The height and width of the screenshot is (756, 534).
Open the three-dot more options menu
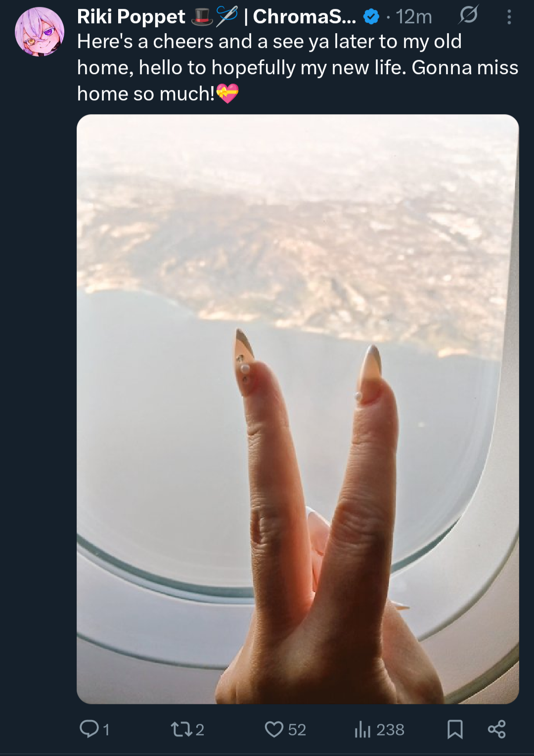(509, 17)
